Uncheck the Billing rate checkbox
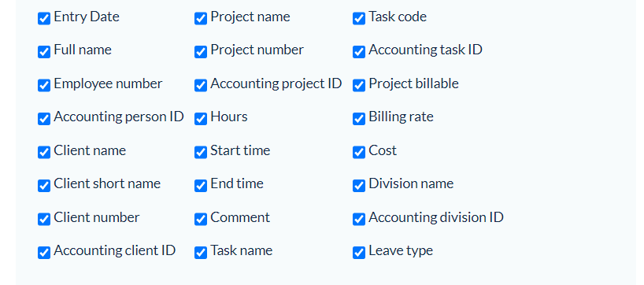The image size is (644, 285). 358,119
